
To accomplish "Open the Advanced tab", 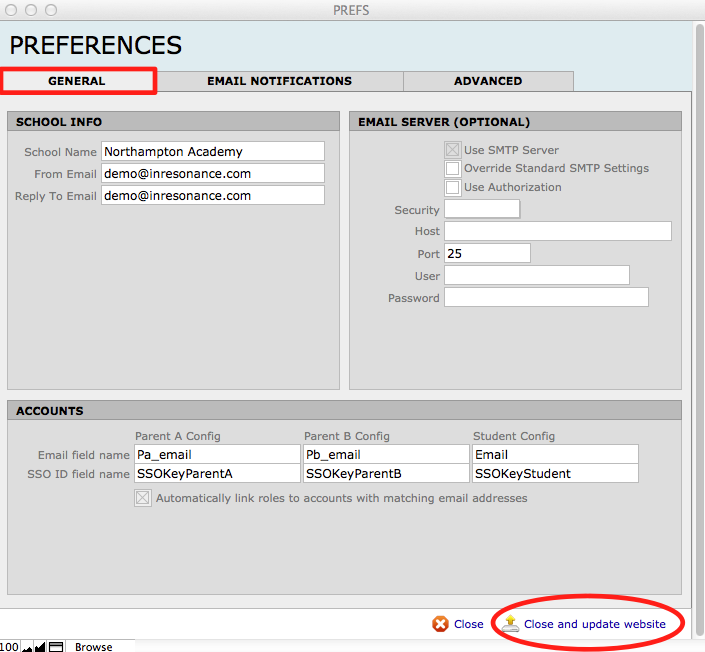I will coord(488,81).
